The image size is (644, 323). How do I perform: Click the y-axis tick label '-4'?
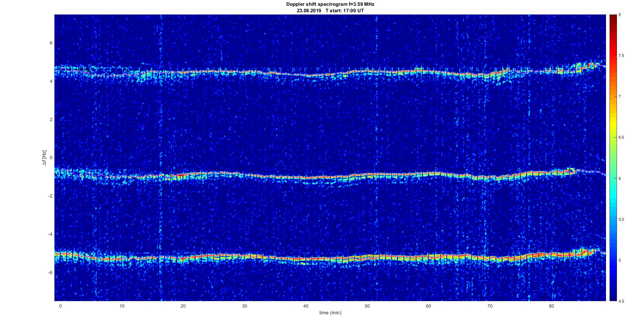tap(51, 234)
